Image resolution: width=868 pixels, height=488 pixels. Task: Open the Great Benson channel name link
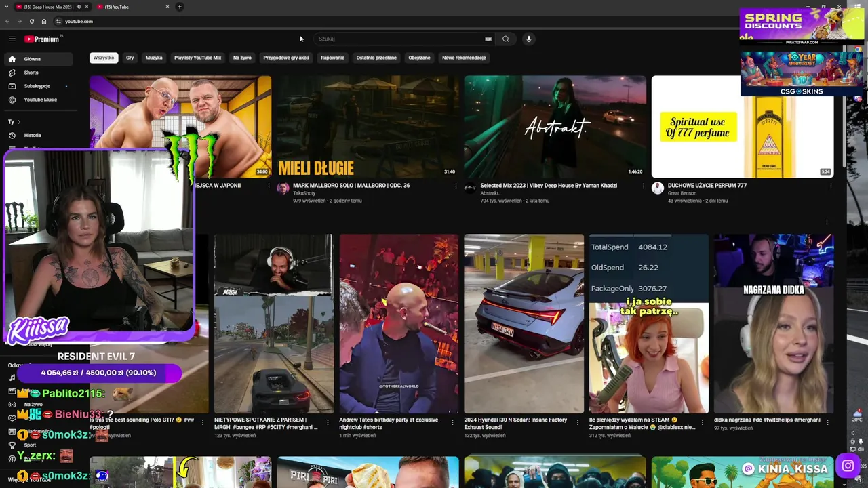[x=683, y=193]
